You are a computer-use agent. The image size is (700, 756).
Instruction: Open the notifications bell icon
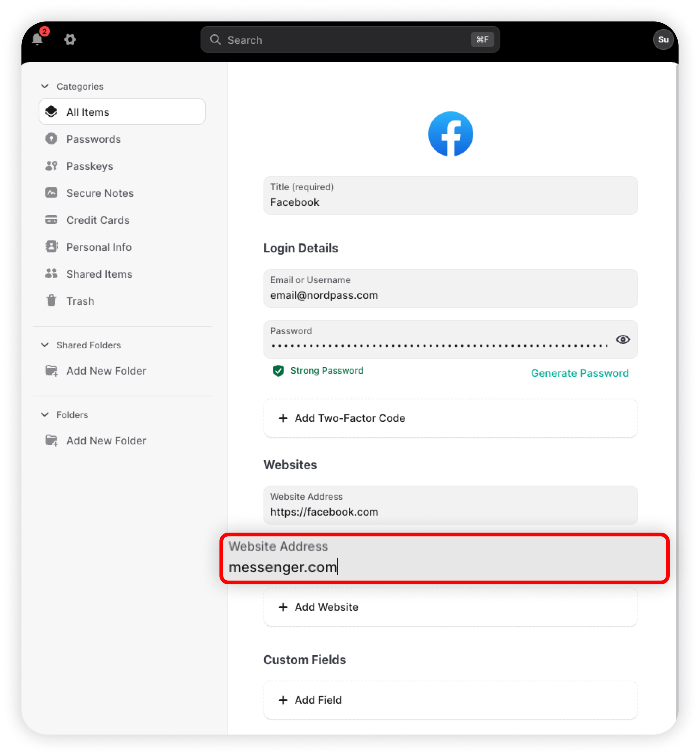(37, 39)
